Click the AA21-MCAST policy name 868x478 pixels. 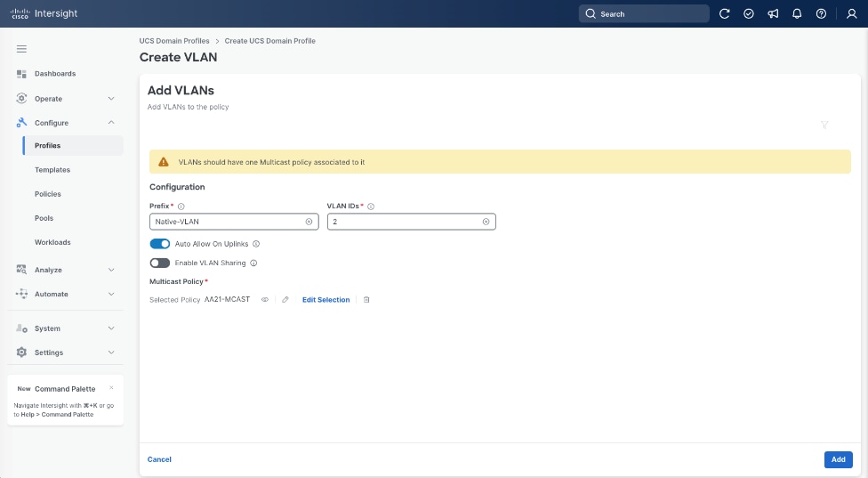click(227, 299)
